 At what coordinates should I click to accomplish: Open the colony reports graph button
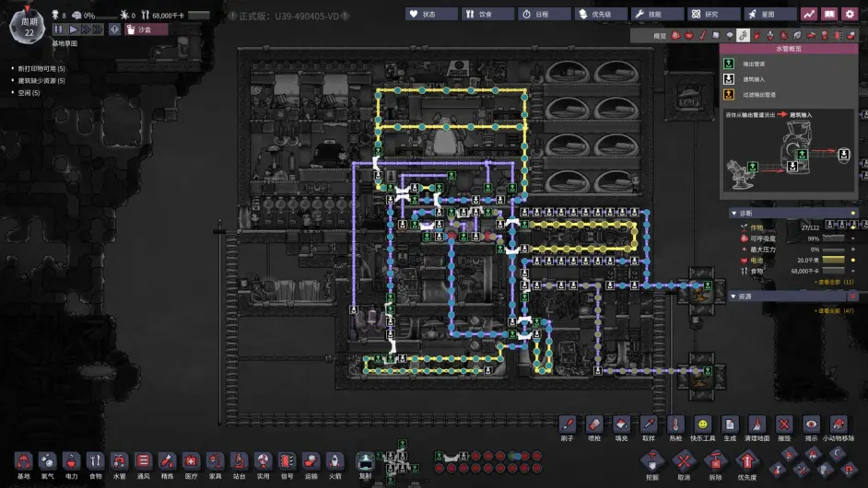809,15
